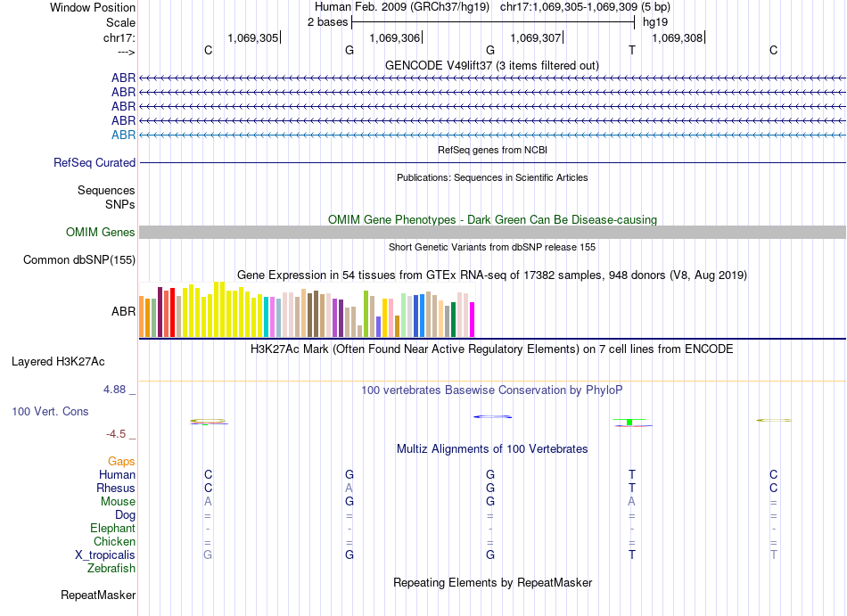Click the T base in the ruler sequence

click(x=632, y=50)
